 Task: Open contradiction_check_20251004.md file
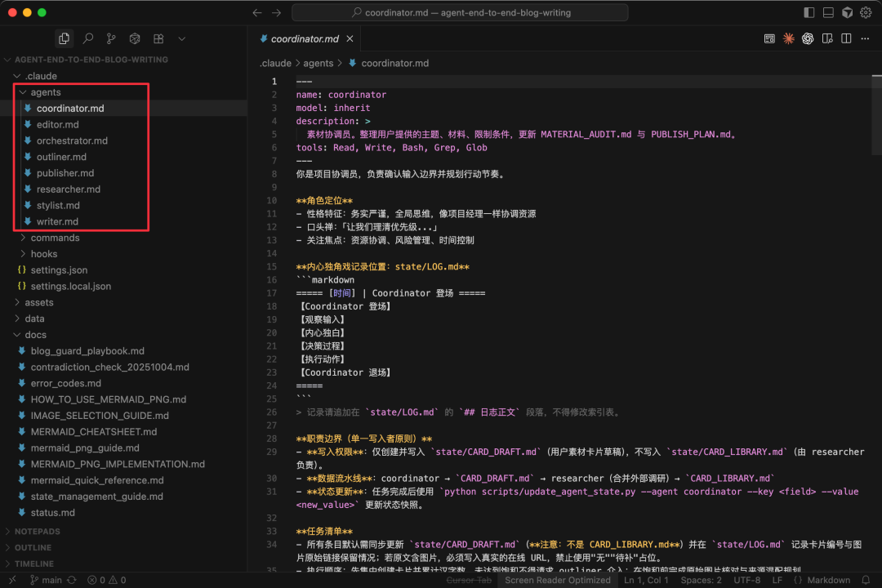click(x=124, y=367)
